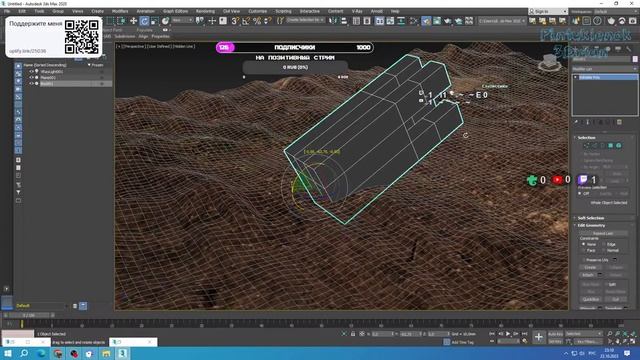Click the Play Animation button

[508, 334]
